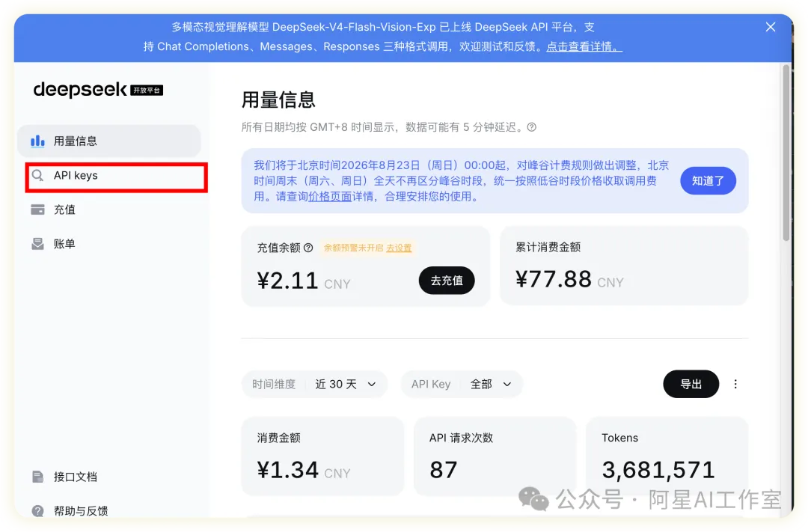This screenshot has width=808, height=532.
Task: Click the page's vertical scrollbar
Action: click(786, 153)
